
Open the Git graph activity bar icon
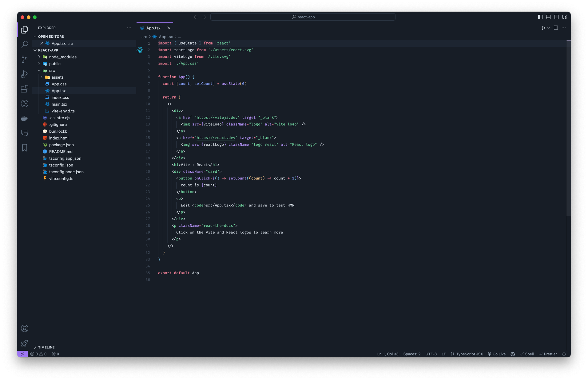[25, 104]
